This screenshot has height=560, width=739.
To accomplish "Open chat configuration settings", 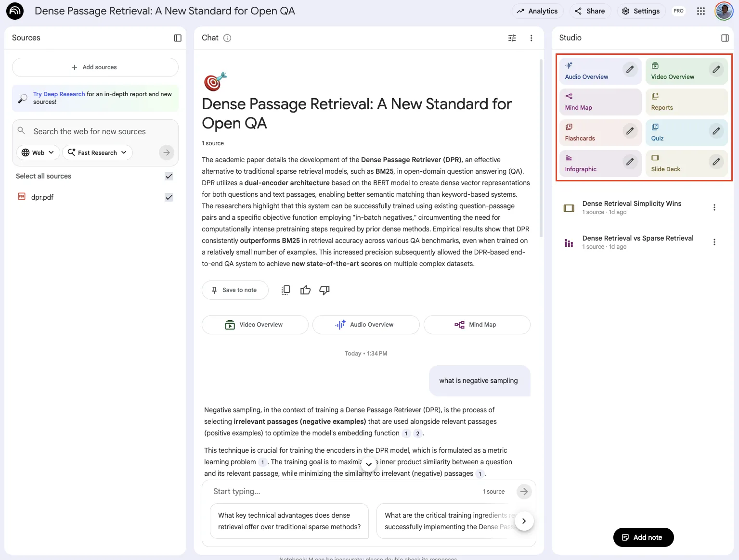I will pos(512,38).
